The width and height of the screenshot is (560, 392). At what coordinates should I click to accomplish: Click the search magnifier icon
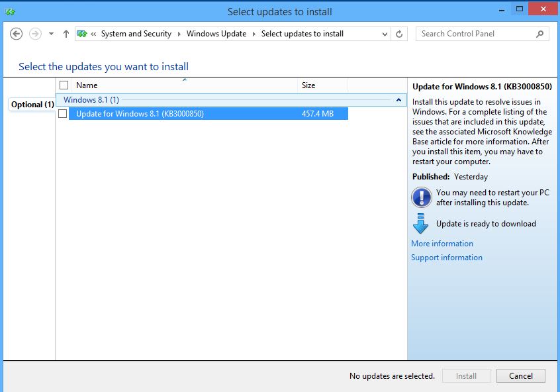[540, 34]
